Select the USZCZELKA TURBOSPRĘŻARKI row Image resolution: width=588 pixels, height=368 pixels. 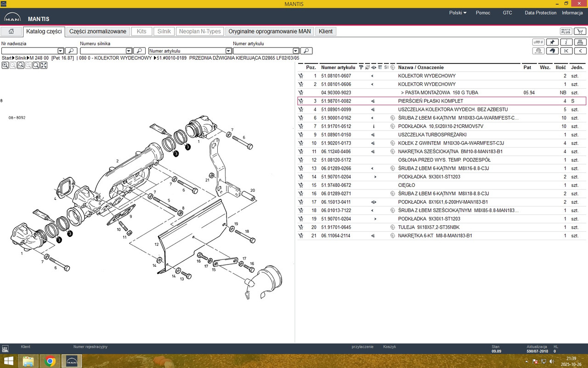(442, 135)
